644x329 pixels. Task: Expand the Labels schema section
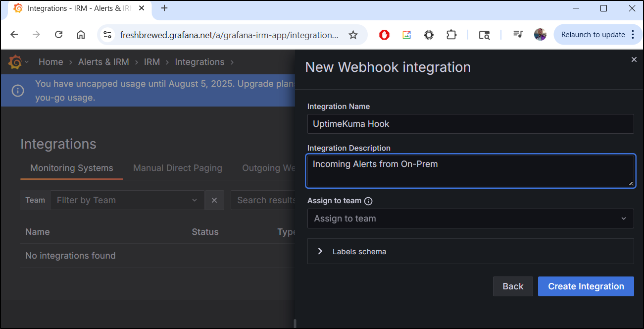(x=470, y=251)
